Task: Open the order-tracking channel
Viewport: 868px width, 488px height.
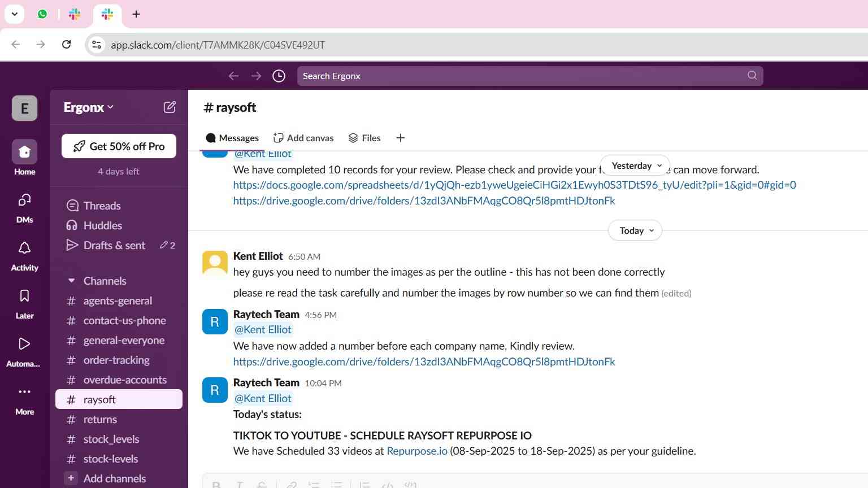Action: click(x=119, y=360)
